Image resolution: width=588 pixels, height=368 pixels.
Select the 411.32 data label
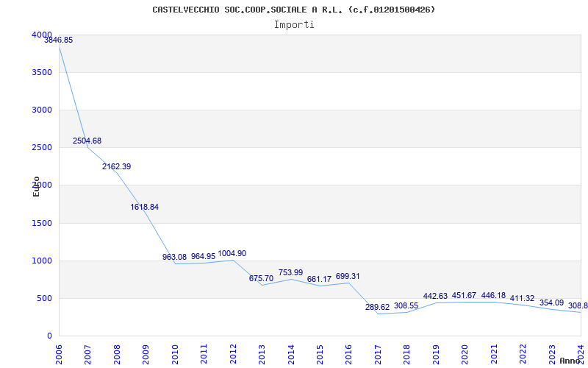click(522, 298)
